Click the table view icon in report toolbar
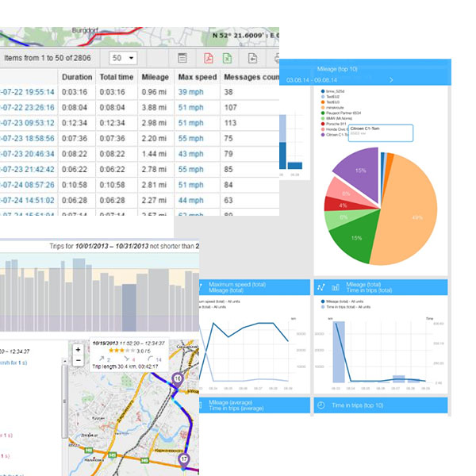Screen dimensions: 476x476 pyautogui.click(x=182, y=58)
